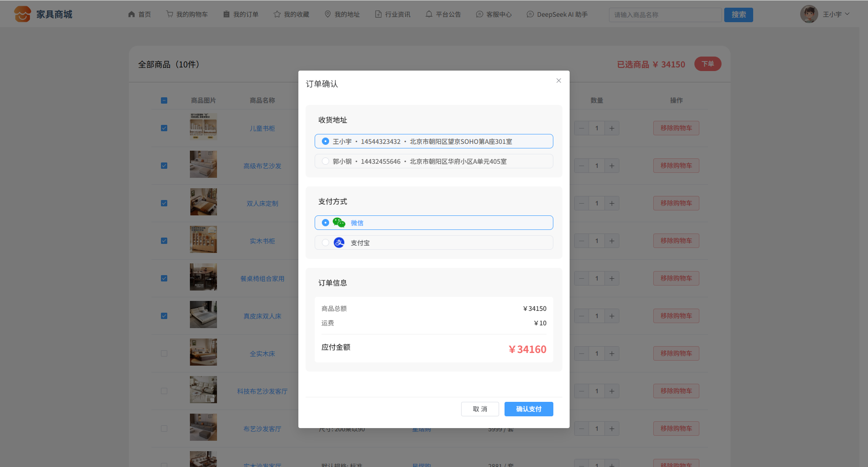This screenshot has width=868, height=467.
Task: Open 我的购物车 shopping cart nav item
Action: (x=187, y=14)
